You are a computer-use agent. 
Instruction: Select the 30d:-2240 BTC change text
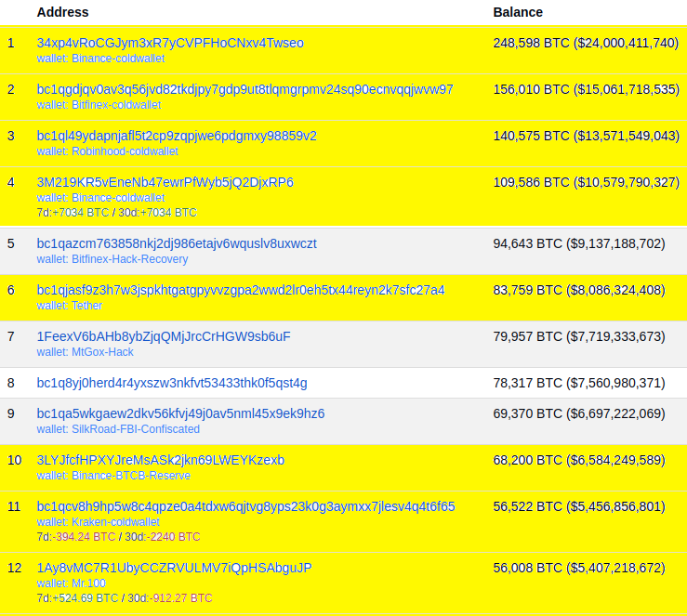pos(163,536)
